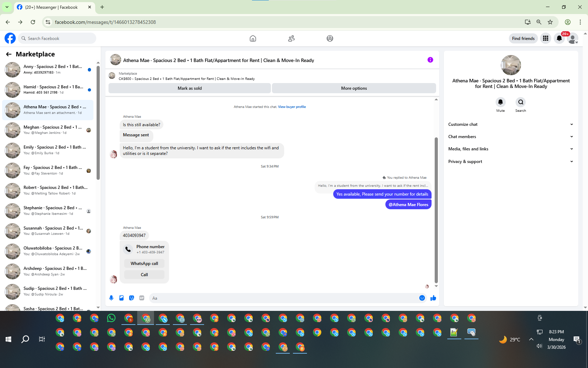Expand Media, files and links section
Image resolution: width=588 pixels, height=368 pixels.
pos(511,149)
